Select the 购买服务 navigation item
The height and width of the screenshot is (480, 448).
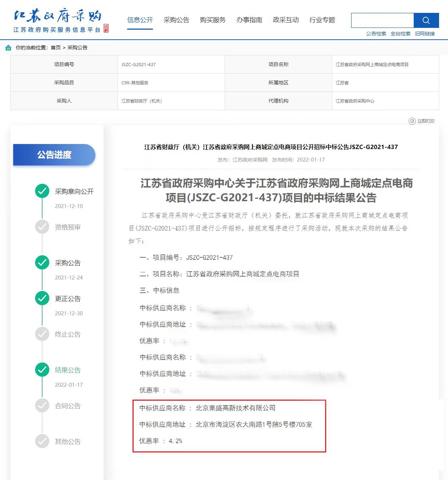pos(213,20)
